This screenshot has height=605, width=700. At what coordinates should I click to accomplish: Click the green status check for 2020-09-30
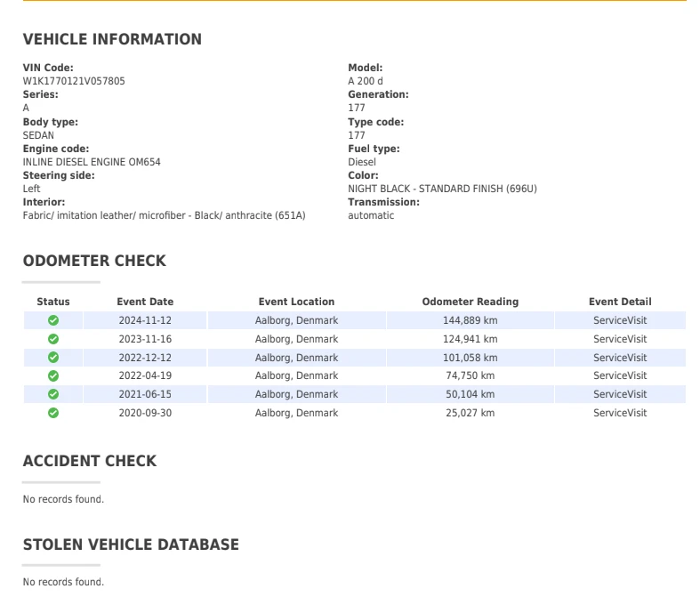coord(53,413)
